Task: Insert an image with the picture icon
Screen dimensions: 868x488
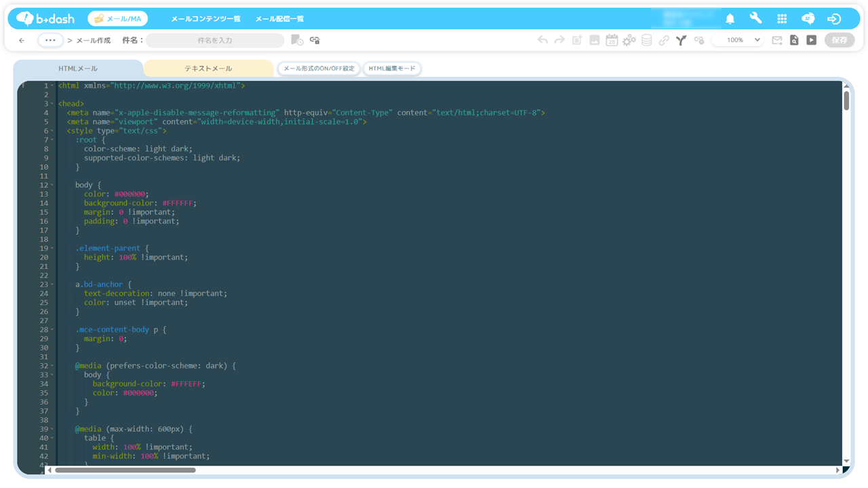Action: pyautogui.click(x=594, y=41)
